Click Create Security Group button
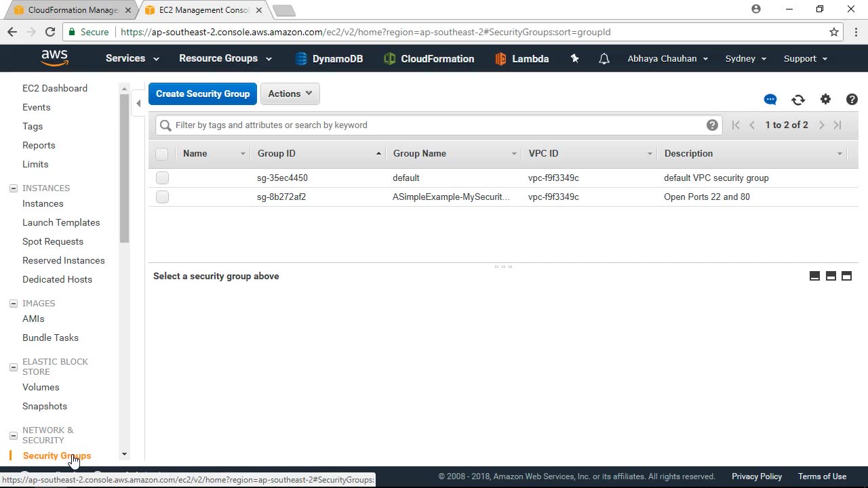This screenshot has height=488, width=868. tap(203, 94)
